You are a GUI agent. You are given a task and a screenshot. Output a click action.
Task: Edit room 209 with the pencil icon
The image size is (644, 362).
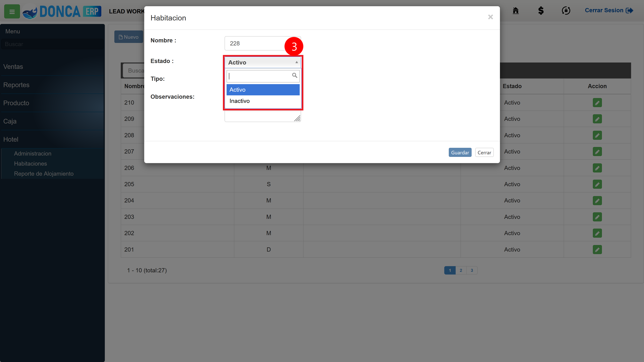pyautogui.click(x=597, y=119)
